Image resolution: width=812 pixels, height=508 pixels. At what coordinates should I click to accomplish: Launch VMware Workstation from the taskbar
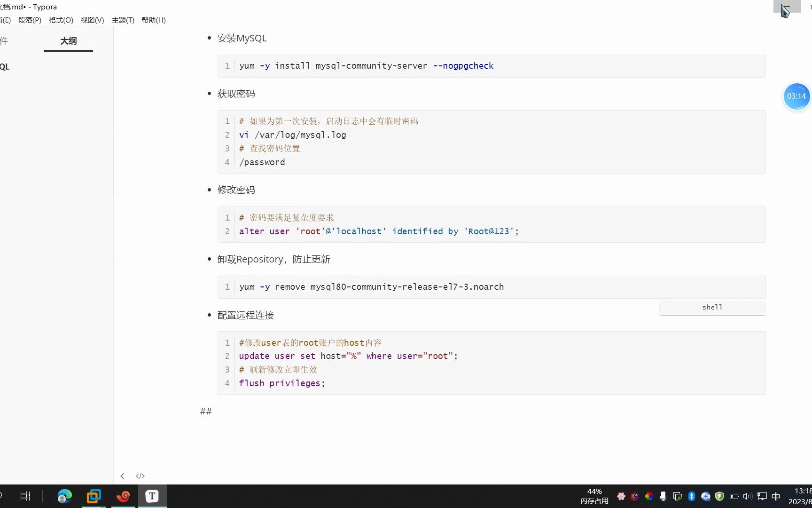94,496
